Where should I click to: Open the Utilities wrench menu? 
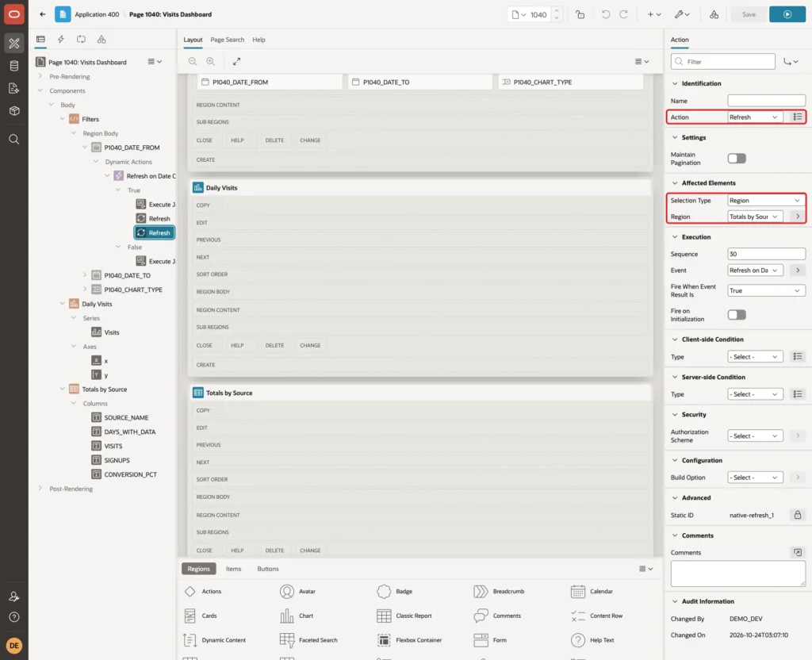pos(681,14)
